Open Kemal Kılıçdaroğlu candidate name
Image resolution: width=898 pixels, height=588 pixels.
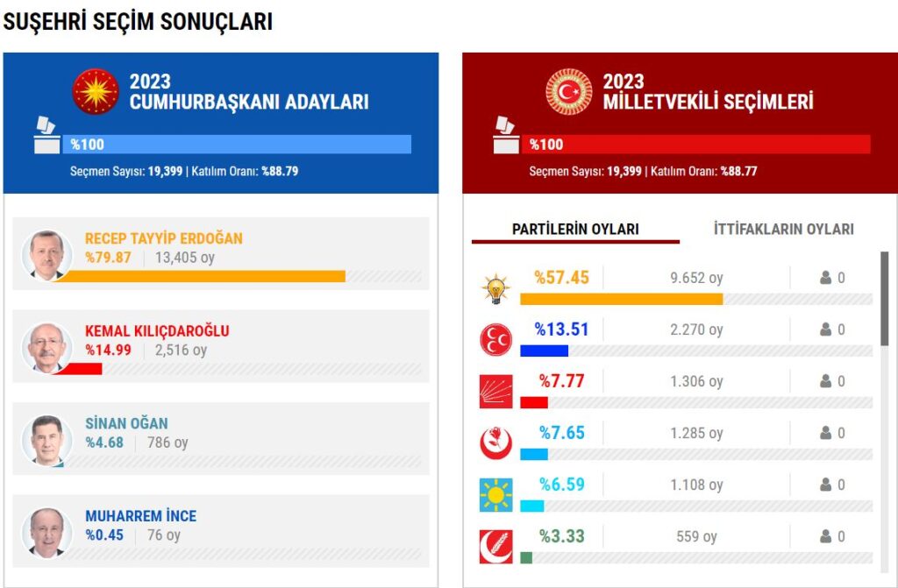(157, 331)
